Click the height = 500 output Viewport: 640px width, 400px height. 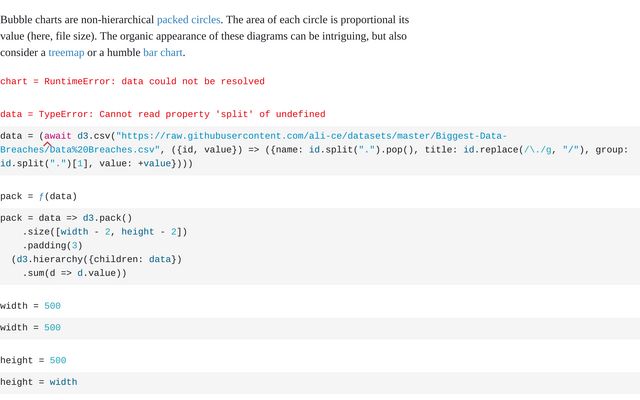point(58,360)
